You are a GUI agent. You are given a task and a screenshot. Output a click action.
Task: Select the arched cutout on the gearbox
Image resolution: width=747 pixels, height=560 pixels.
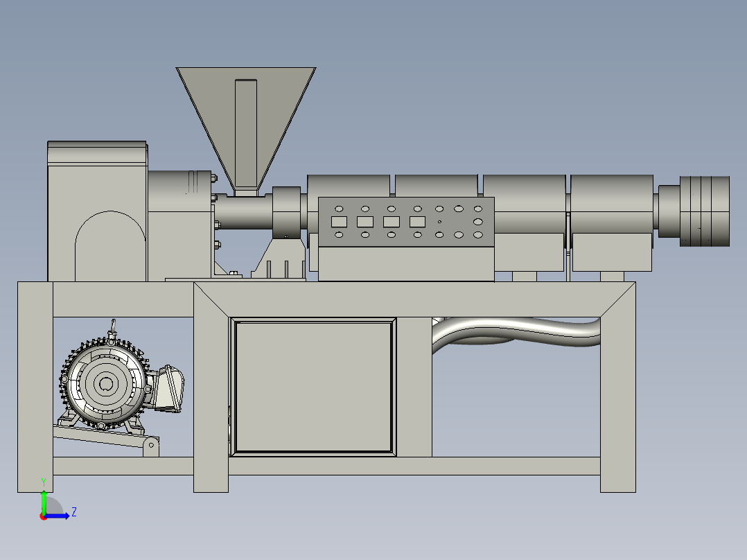click(110, 246)
